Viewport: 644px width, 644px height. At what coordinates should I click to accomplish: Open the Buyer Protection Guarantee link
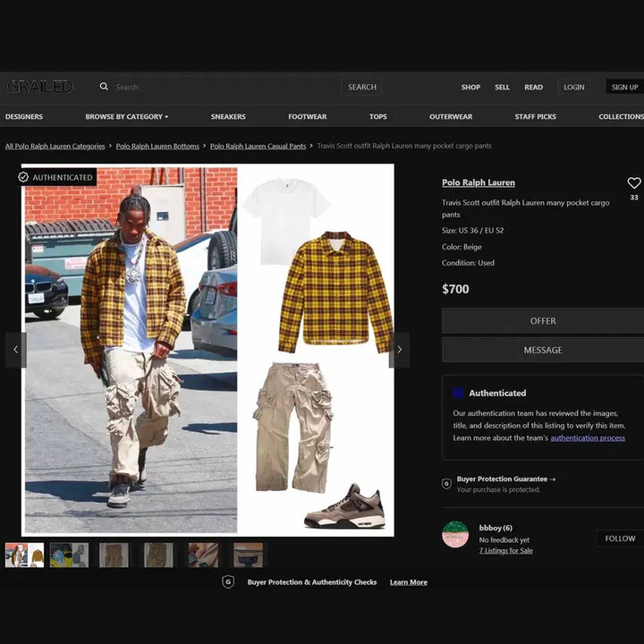(506, 479)
